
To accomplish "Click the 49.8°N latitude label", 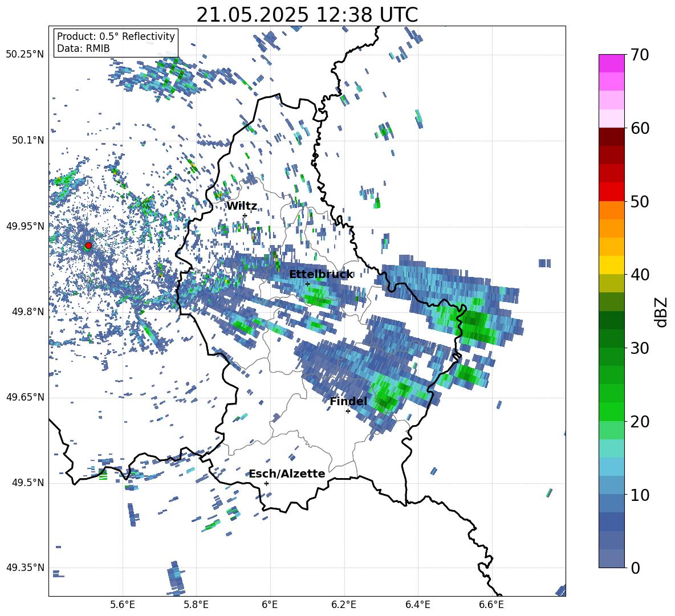I will click(27, 312).
